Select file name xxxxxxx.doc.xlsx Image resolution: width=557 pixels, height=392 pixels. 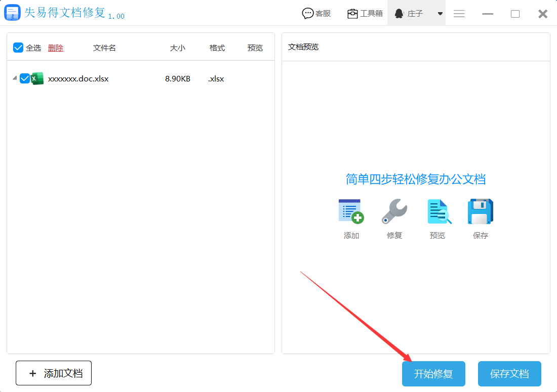pyautogui.click(x=78, y=79)
